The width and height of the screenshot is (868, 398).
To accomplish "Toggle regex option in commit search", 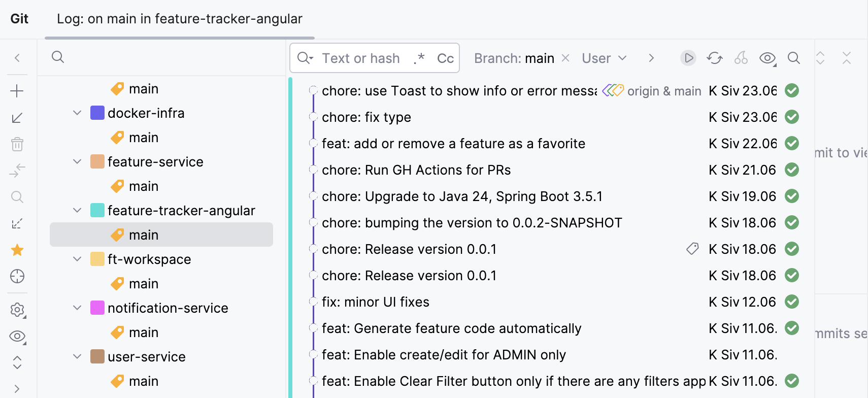I will (x=419, y=58).
